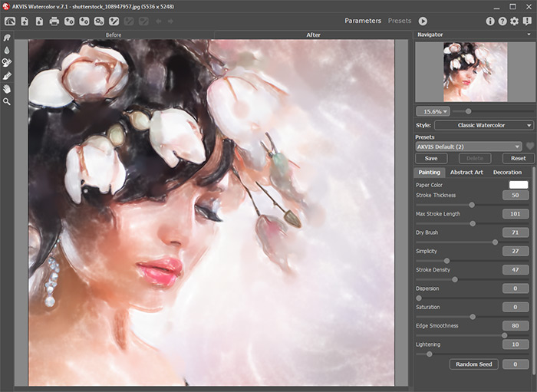This screenshot has width=537, height=392.
Task: Open the presets dropdown AKVIS Default (2)
Action: (x=468, y=147)
